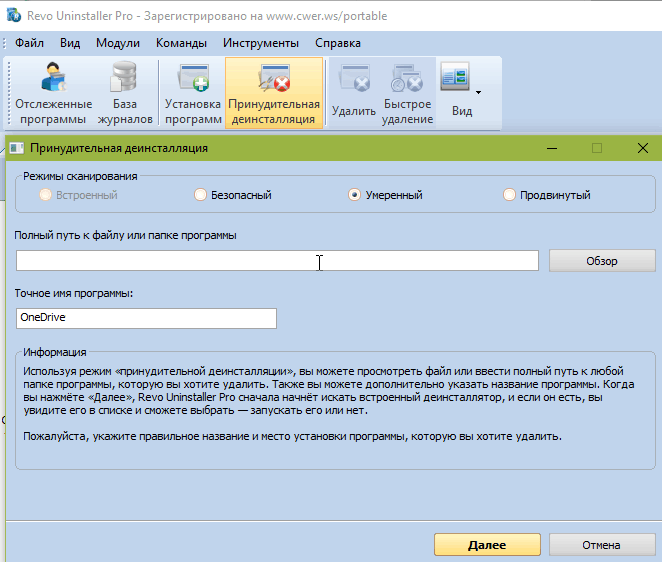Click the Вид toolbar view icon
Screen dimensions: 662x562
click(455, 76)
